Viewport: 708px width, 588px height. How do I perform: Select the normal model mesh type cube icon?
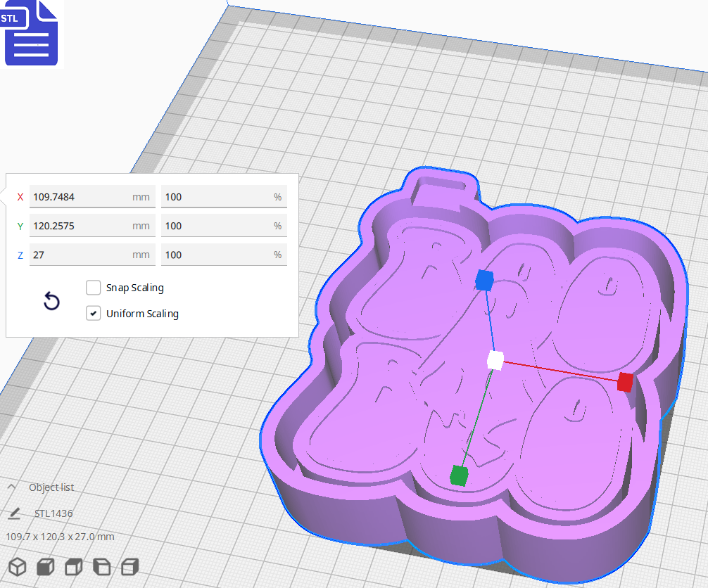17,566
